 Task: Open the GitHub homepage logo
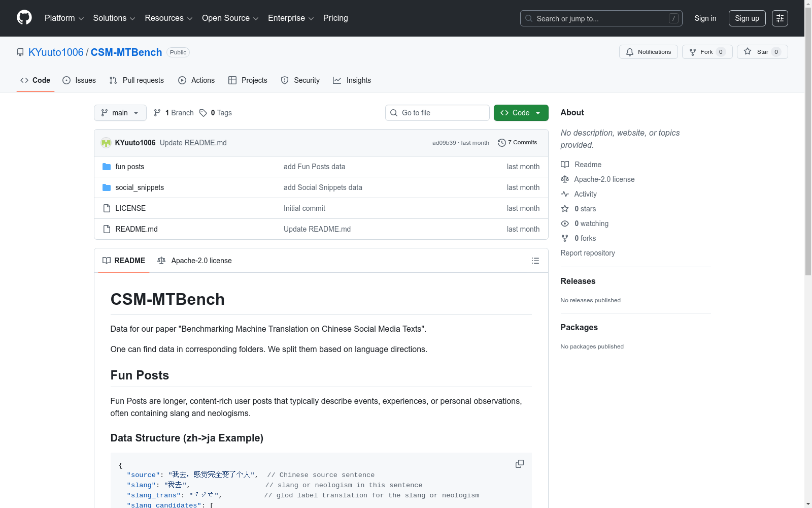click(x=24, y=18)
